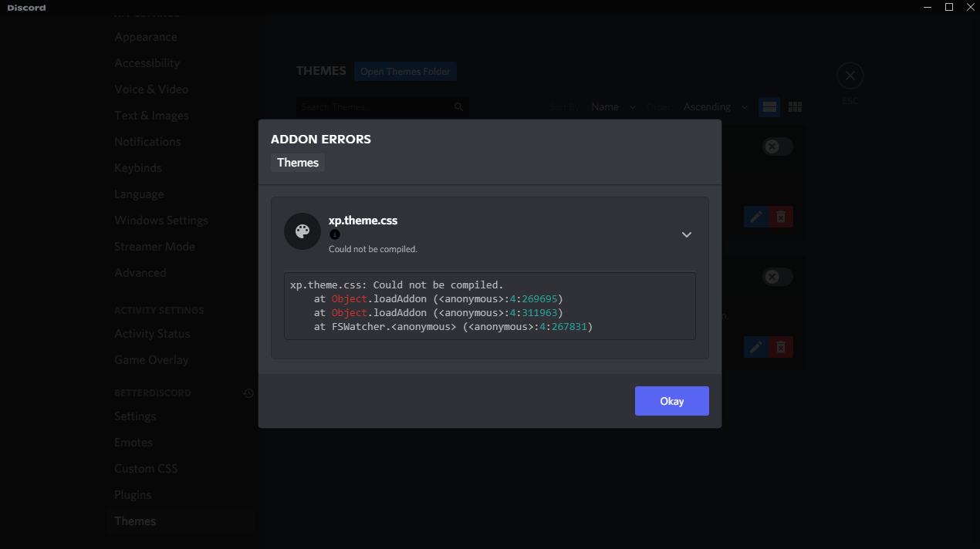Open the Ascending order dropdown
Viewport: 980px width, 549px height.
pyautogui.click(x=715, y=107)
